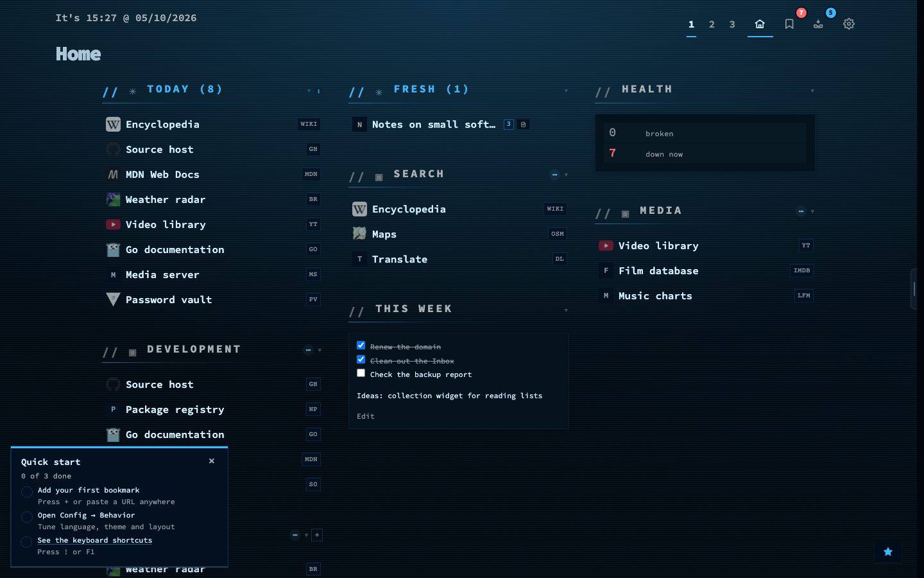924x578 pixels.
Task: Click the SO tag in Development list
Action: pos(313,484)
